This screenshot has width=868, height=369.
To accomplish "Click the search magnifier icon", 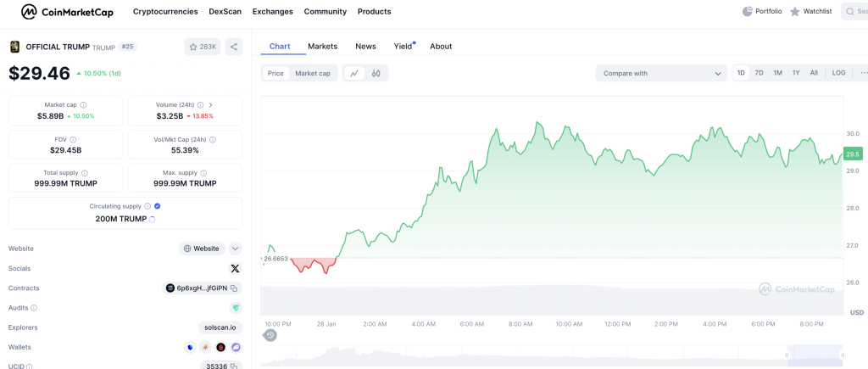I will click(849, 12).
